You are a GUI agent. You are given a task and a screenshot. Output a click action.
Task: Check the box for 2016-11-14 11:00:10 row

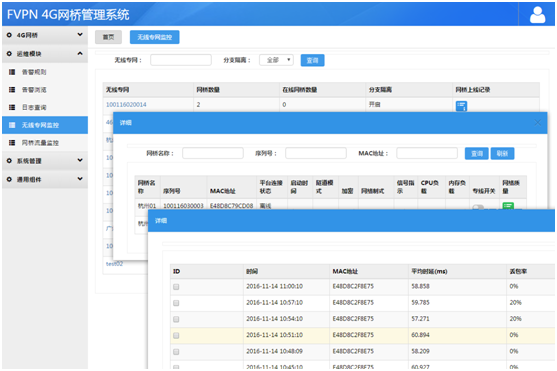[176, 287]
